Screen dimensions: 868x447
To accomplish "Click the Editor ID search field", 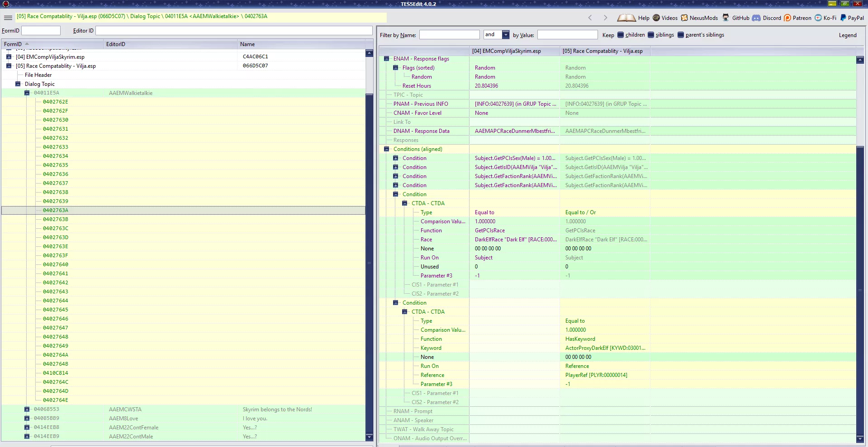I will (234, 30).
